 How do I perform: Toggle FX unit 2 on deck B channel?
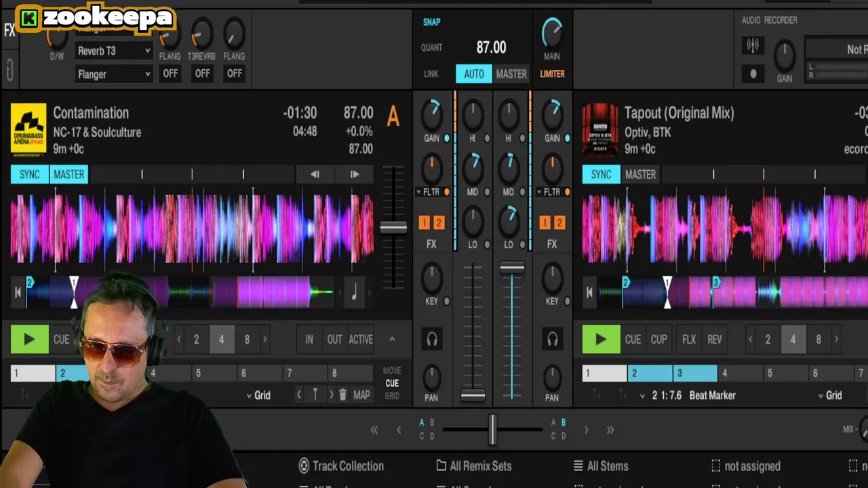(559, 222)
